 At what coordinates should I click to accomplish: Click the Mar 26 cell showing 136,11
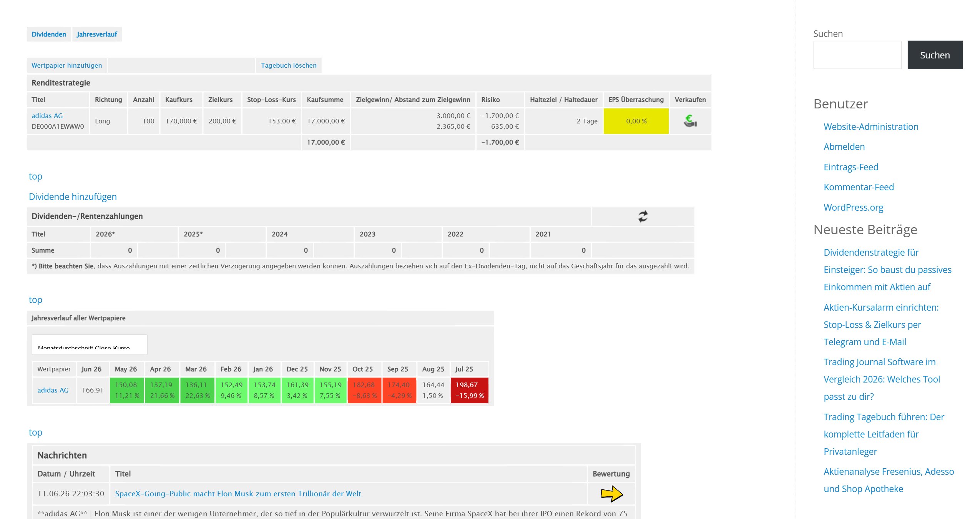tap(197, 390)
